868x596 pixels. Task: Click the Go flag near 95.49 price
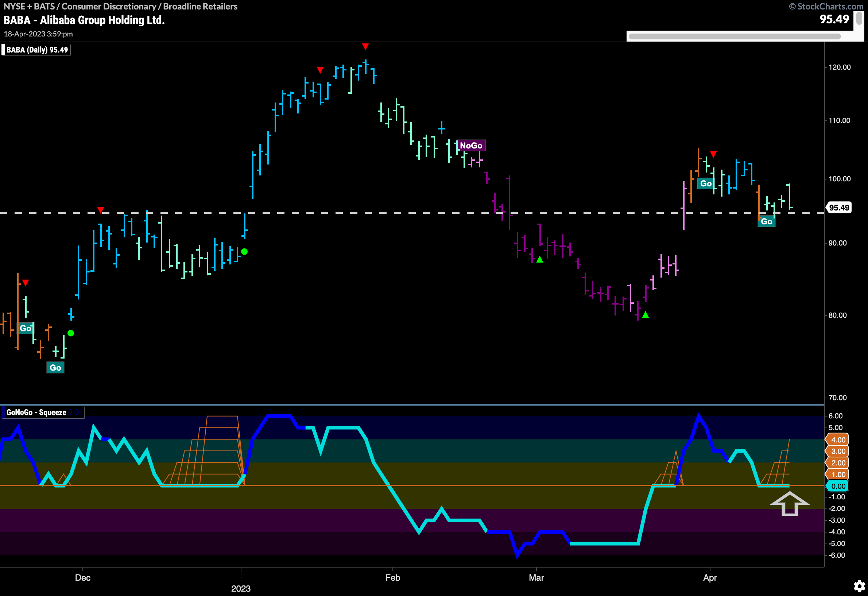coord(766,221)
